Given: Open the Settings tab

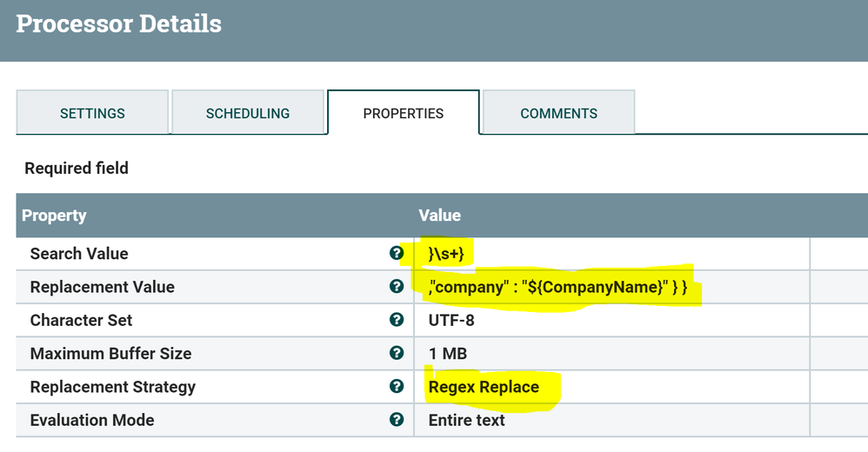Looking at the screenshot, I should [92, 113].
